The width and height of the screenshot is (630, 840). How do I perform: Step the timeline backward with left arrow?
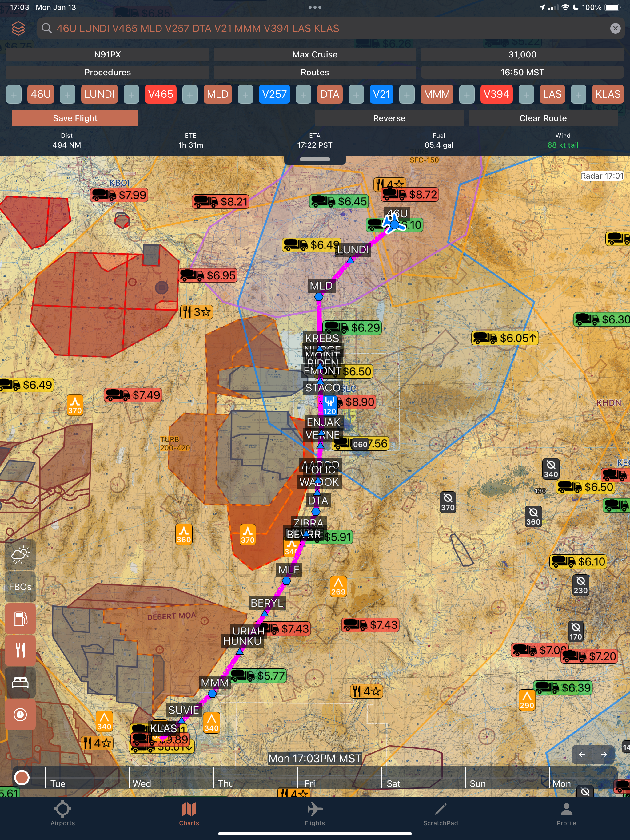pos(582,755)
